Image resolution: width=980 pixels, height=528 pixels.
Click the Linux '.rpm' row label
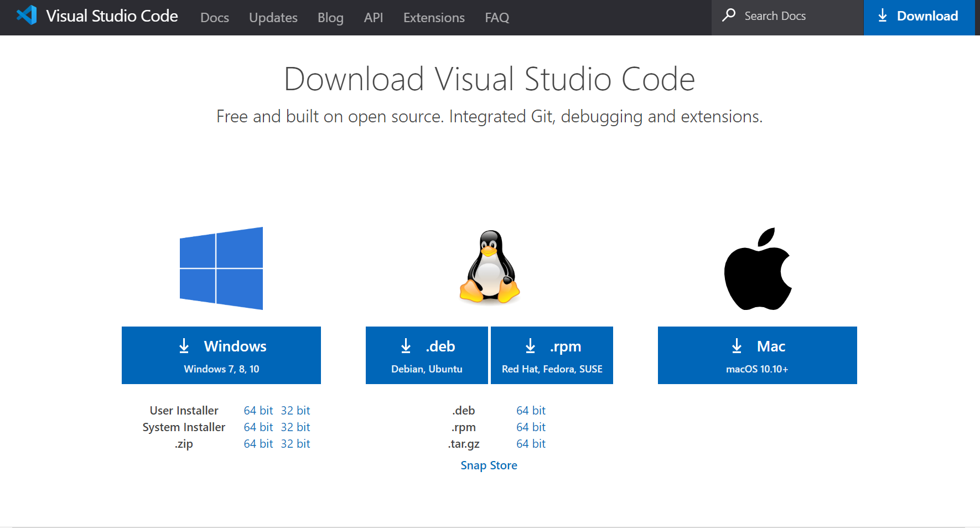464,428
